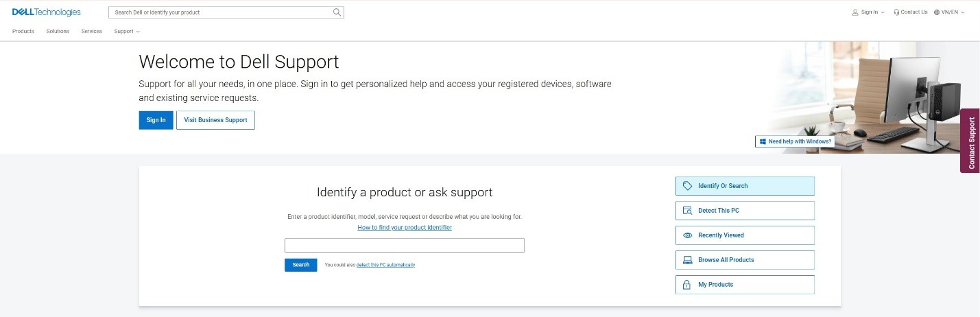Follow detect this PC automatically link

(385, 265)
